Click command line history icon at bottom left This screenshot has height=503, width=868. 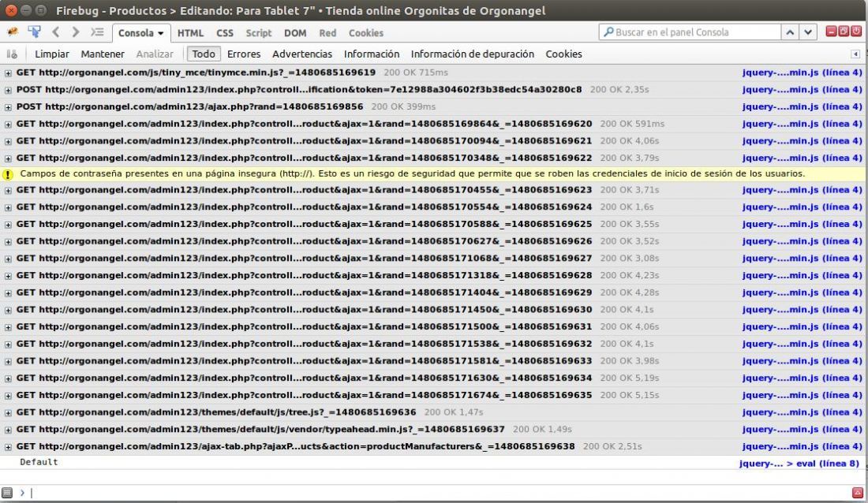tap(7, 493)
